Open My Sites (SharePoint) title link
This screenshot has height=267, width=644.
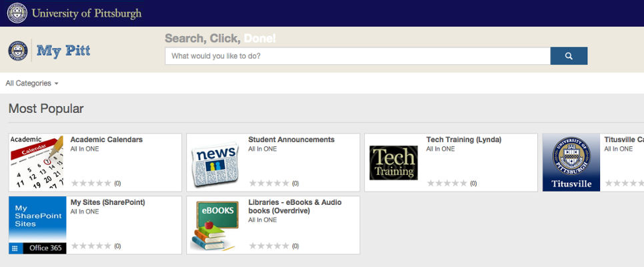pyautogui.click(x=107, y=202)
